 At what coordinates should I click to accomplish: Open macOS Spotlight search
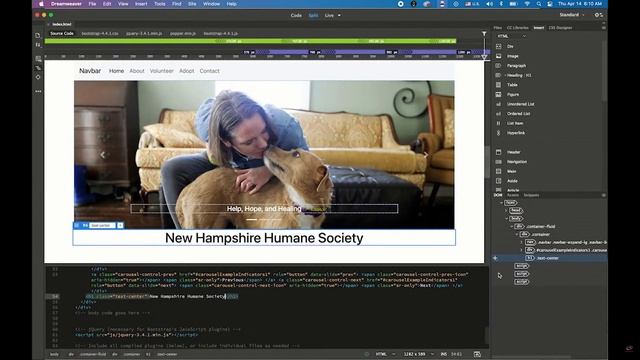pos(539,4)
